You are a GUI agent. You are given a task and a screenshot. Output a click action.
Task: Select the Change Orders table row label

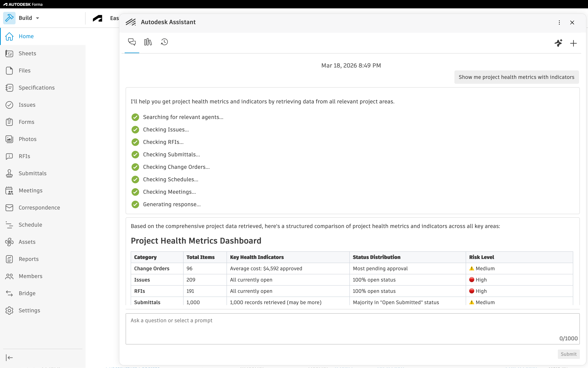(x=152, y=269)
